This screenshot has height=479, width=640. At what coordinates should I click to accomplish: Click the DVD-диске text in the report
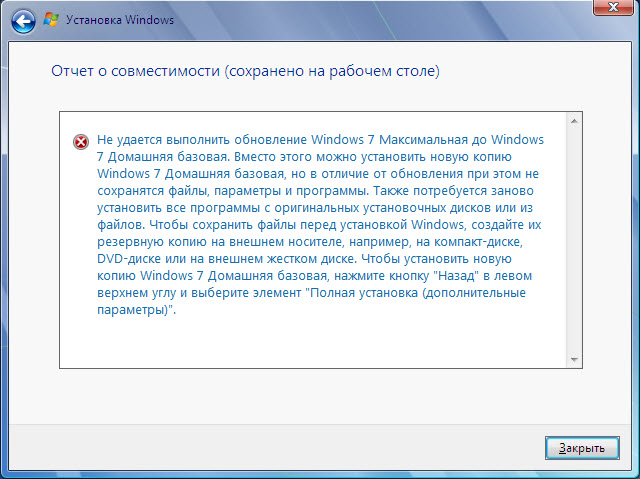(x=128, y=259)
